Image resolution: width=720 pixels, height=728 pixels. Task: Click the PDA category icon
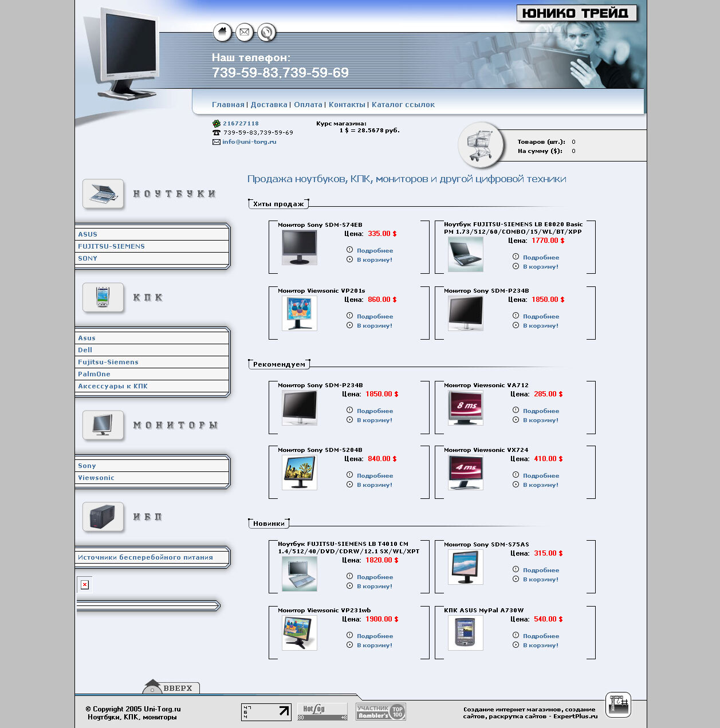pyautogui.click(x=103, y=297)
